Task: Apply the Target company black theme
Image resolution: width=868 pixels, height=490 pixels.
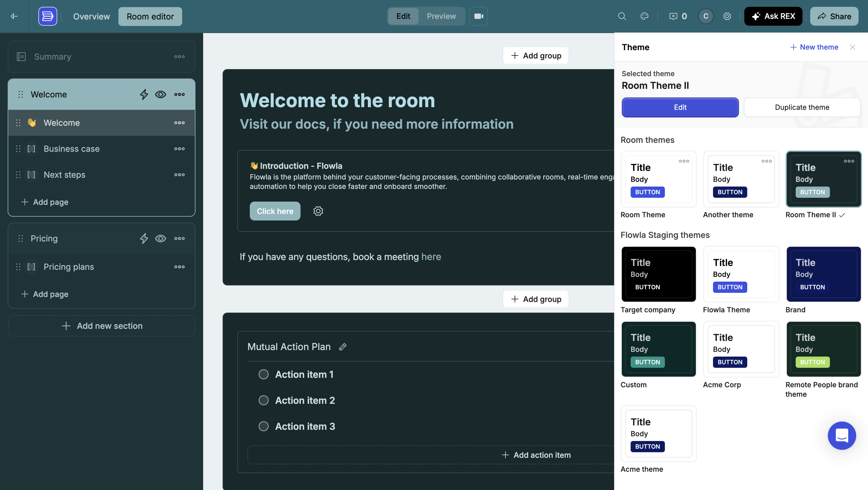Action: [658, 274]
